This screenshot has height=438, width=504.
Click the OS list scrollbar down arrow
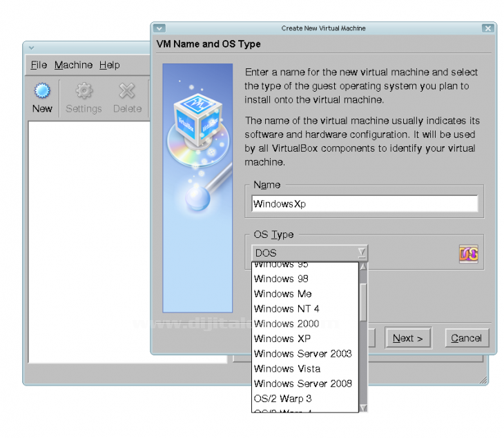pyautogui.click(x=363, y=408)
